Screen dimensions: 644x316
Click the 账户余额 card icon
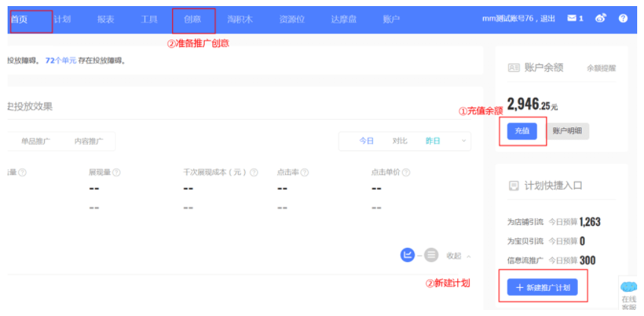[514, 67]
